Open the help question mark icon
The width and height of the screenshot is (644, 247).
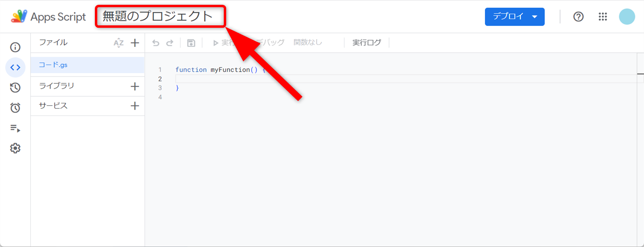pos(578,17)
